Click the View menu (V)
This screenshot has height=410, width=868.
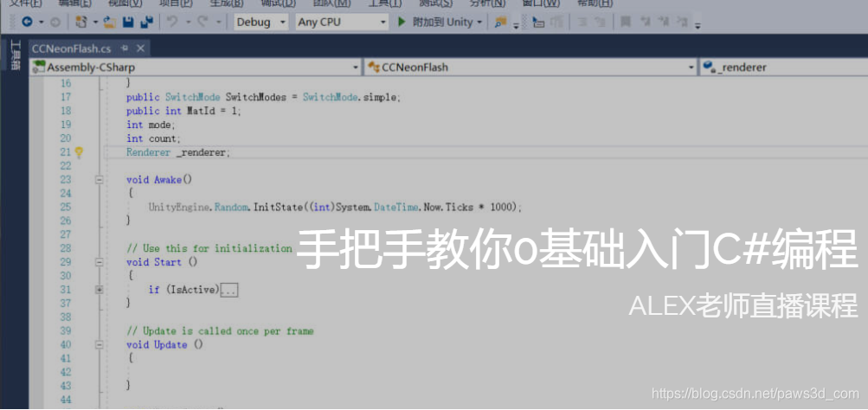point(125,3)
